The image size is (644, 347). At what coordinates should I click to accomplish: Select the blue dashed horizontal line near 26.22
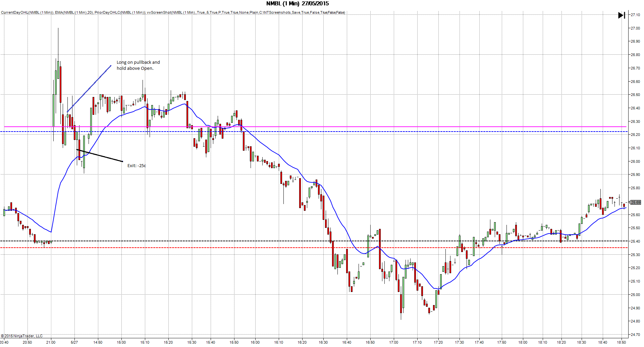pyautogui.click(x=314, y=132)
